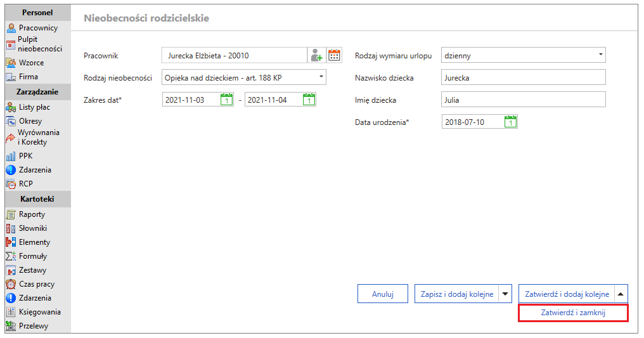Open calendar picker for Data urodzenia
The image size is (644, 338).
pos(510,122)
